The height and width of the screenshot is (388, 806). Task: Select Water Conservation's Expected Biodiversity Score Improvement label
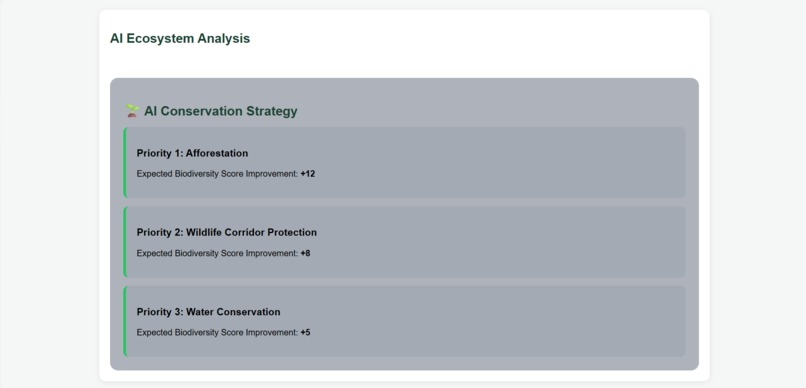(x=217, y=332)
